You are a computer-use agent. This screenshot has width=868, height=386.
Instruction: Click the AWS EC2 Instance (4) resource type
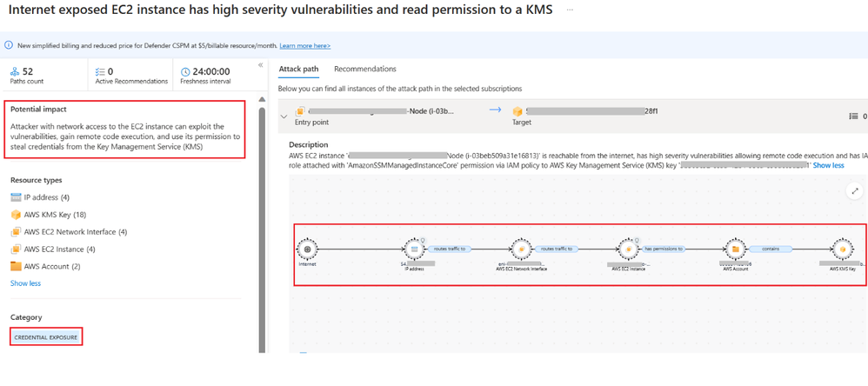coord(59,249)
